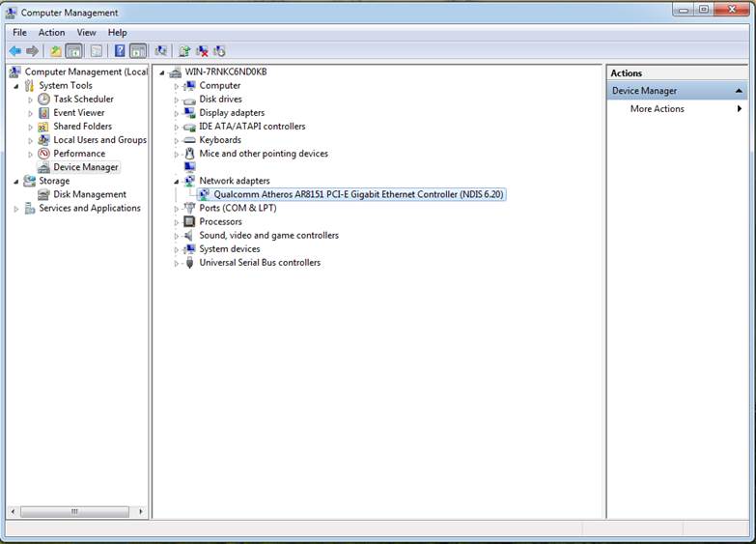Select the Disk drives category
Viewport: 756px width, 544px height.
(x=220, y=99)
